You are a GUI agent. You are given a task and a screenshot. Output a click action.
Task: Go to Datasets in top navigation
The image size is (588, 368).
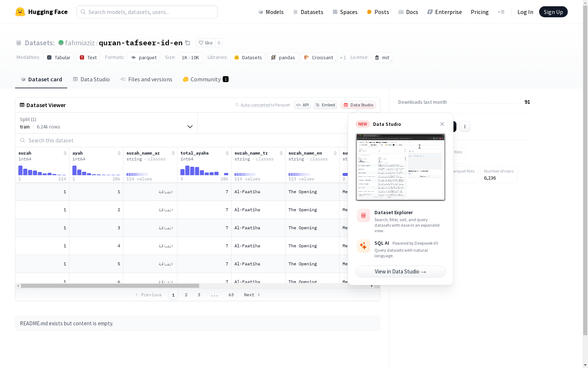click(308, 12)
